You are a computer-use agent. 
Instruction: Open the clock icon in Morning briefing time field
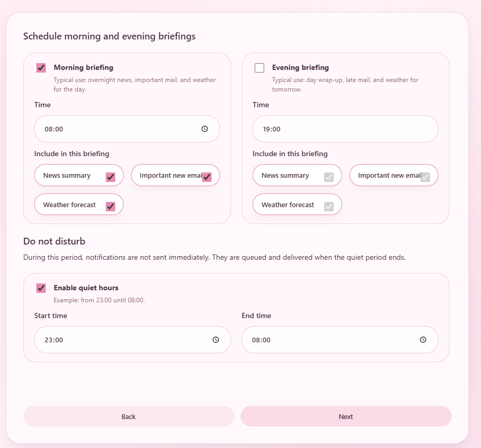click(204, 129)
